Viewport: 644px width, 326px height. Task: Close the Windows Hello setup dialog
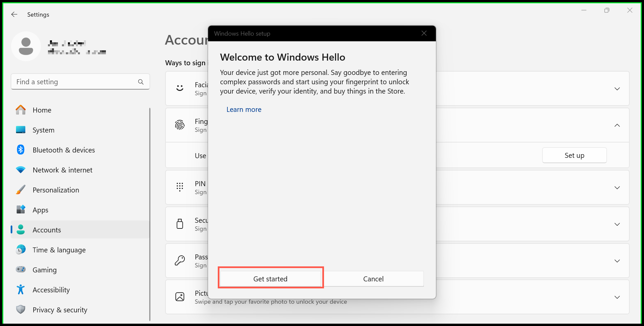coord(424,33)
